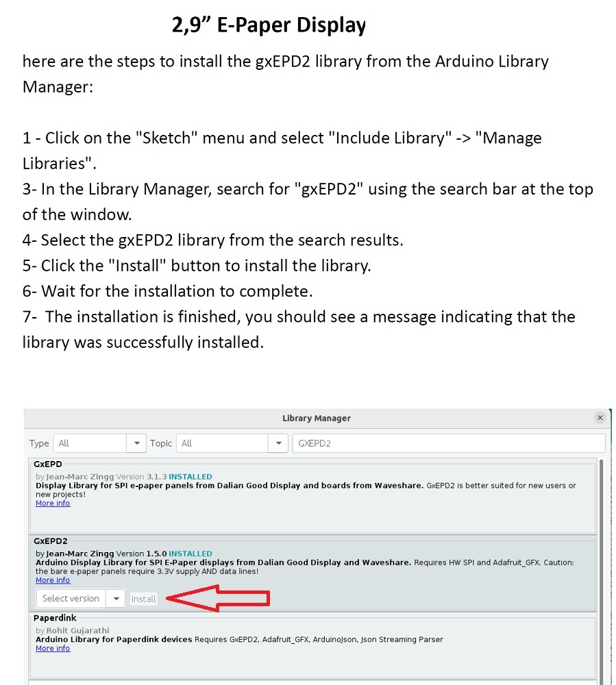
Task: Click step 5 'Click the Install button' line
Action: tap(197, 266)
